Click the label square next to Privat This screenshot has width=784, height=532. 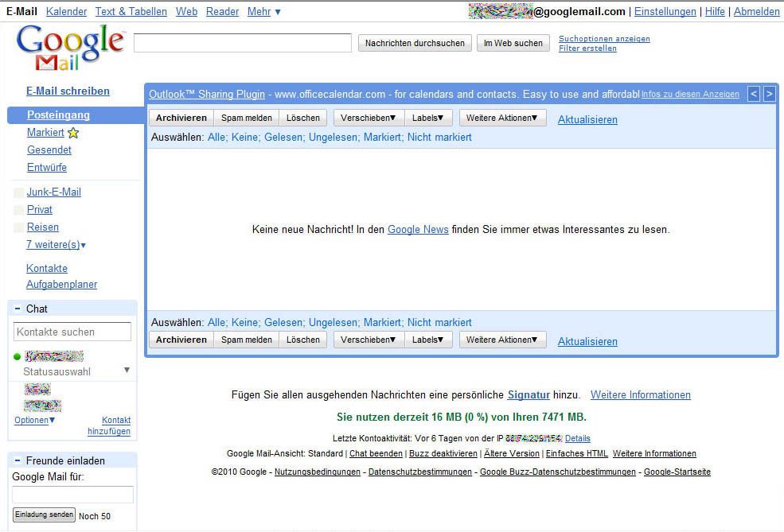(17, 209)
